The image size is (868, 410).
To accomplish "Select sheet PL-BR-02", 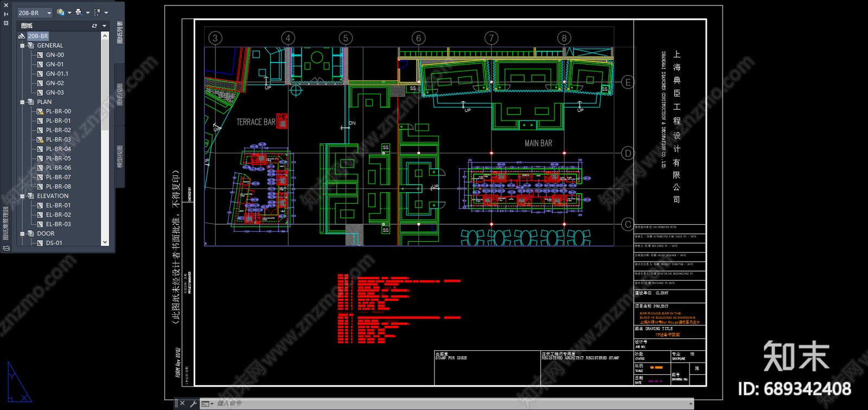I will pos(58,130).
